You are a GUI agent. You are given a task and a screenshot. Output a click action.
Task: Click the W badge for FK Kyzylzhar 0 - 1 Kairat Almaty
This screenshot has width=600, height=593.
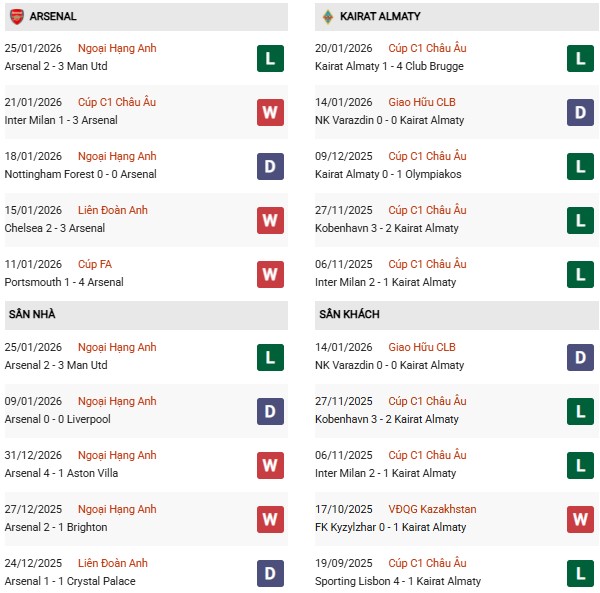click(x=580, y=519)
